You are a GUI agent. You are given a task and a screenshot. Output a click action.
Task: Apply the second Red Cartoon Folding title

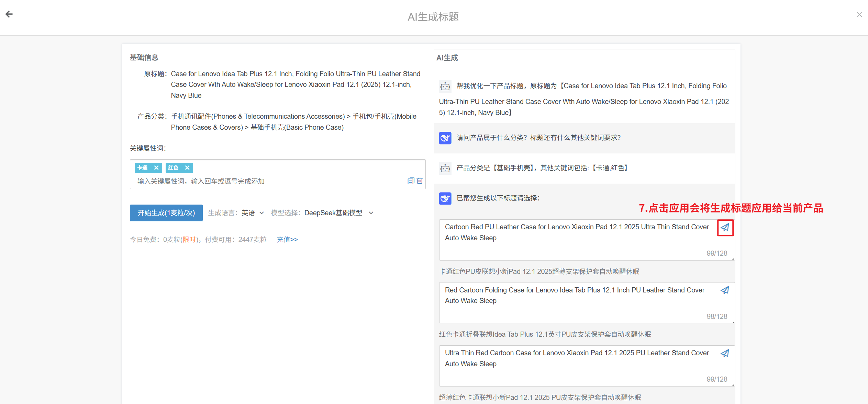click(x=725, y=290)
